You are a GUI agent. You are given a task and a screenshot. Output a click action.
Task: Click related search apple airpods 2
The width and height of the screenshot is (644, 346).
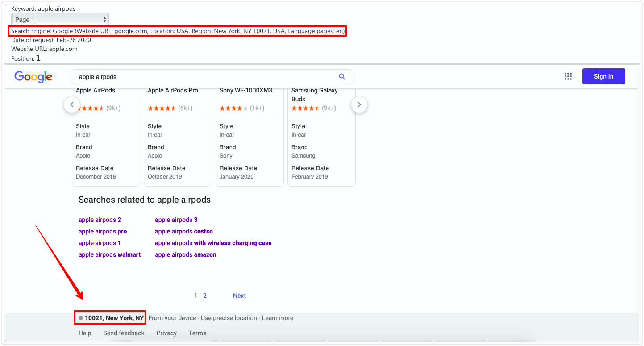(x=100, y=220)
